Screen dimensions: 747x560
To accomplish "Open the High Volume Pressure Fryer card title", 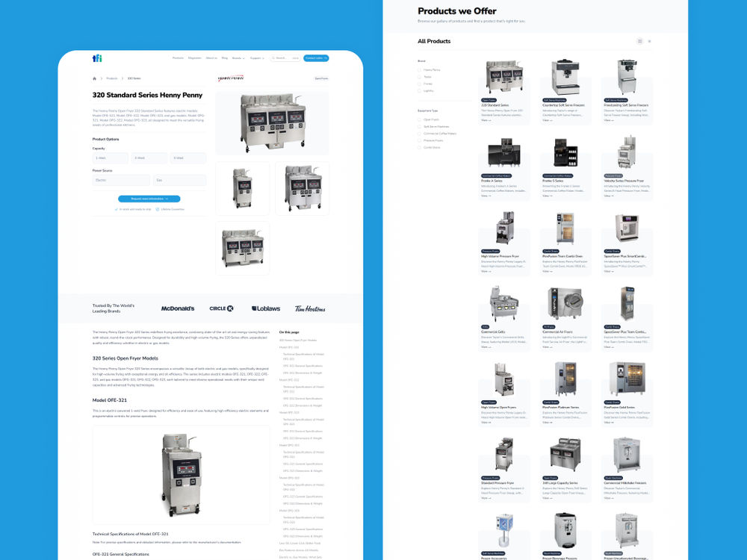I will [x=500, y=256].
